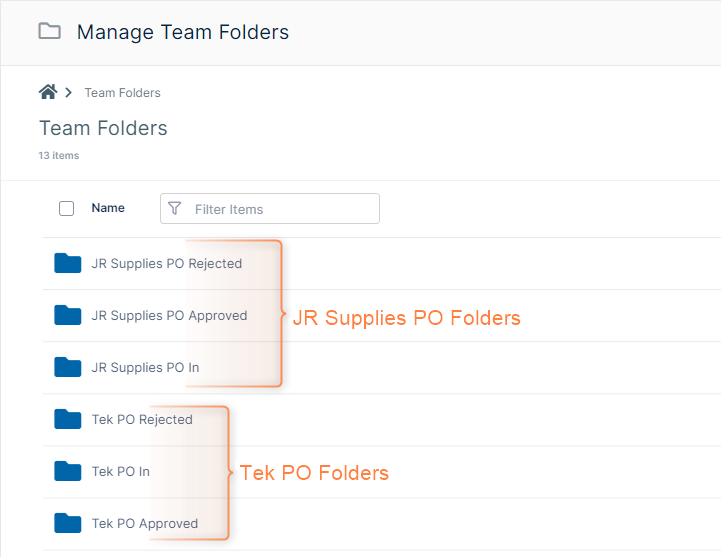Click the Tek PO In folder icon
Image resolution: width=721 pixels, height=557 pixels.
pyautogui.click(x=67, y=472)
